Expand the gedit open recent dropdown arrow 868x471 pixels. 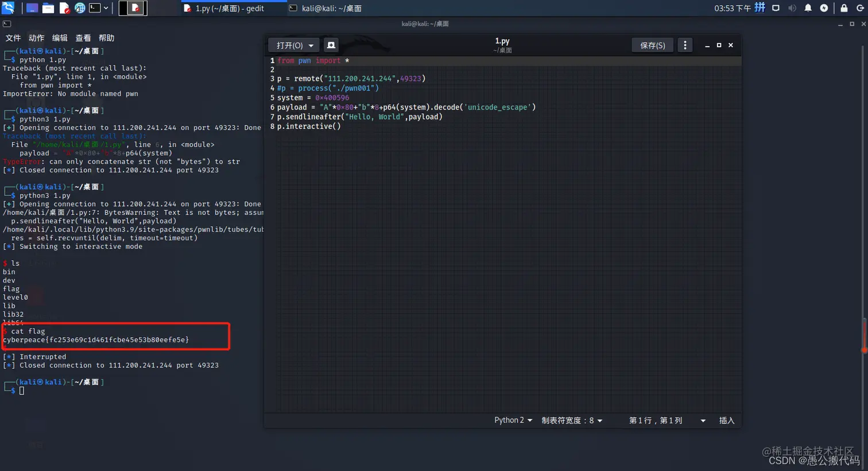pyautogui.click(x=311, y=45)
